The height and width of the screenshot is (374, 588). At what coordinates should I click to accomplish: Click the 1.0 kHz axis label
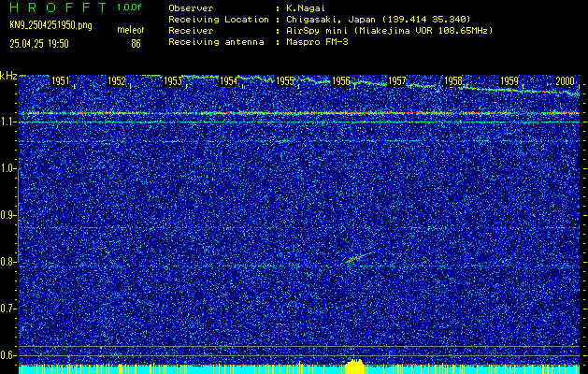coord(7,169)
